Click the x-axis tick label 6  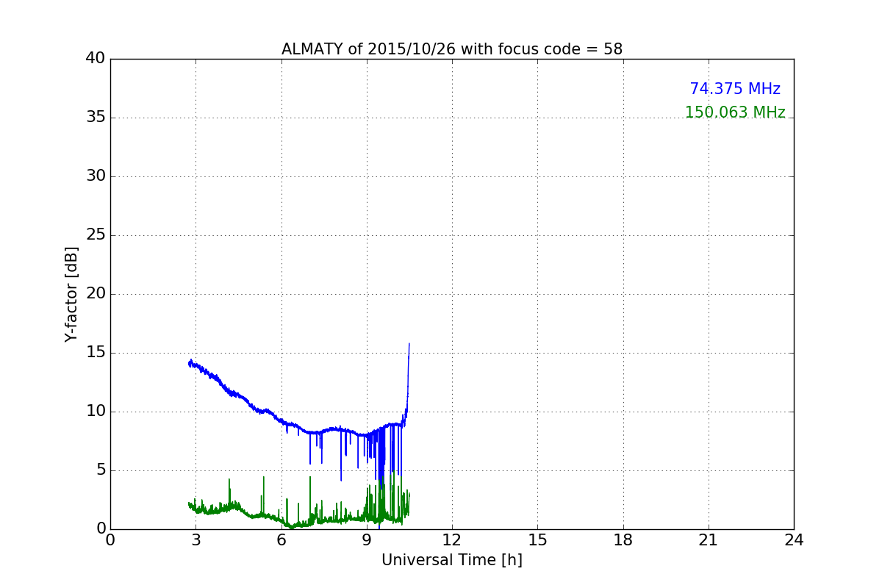282,539
